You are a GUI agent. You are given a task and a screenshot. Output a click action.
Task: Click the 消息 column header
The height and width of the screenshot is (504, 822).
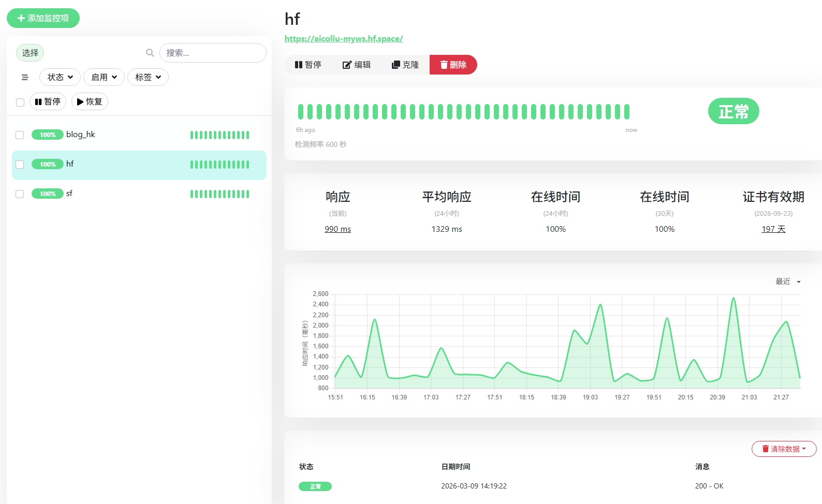pyautogui.click(x=702, y=467)
